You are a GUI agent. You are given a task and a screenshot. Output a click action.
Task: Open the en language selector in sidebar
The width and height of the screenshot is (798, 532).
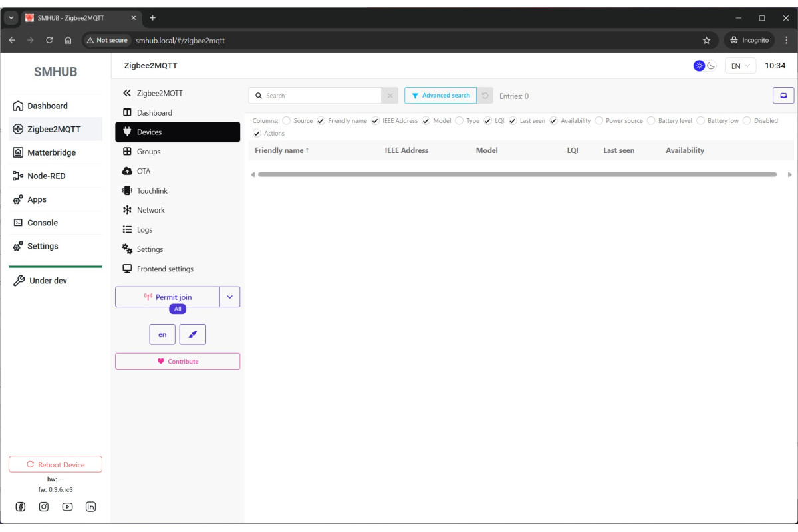[x=162, y=334]
